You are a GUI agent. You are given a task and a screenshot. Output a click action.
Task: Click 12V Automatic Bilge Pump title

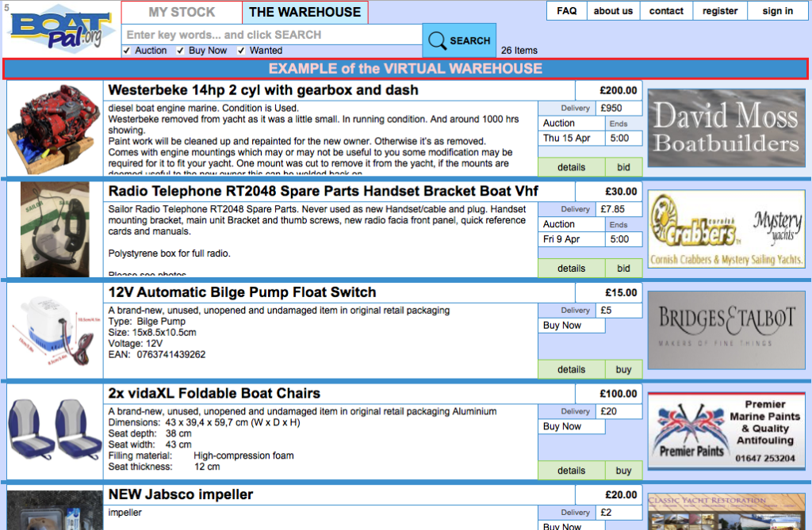tap(242, 292)
